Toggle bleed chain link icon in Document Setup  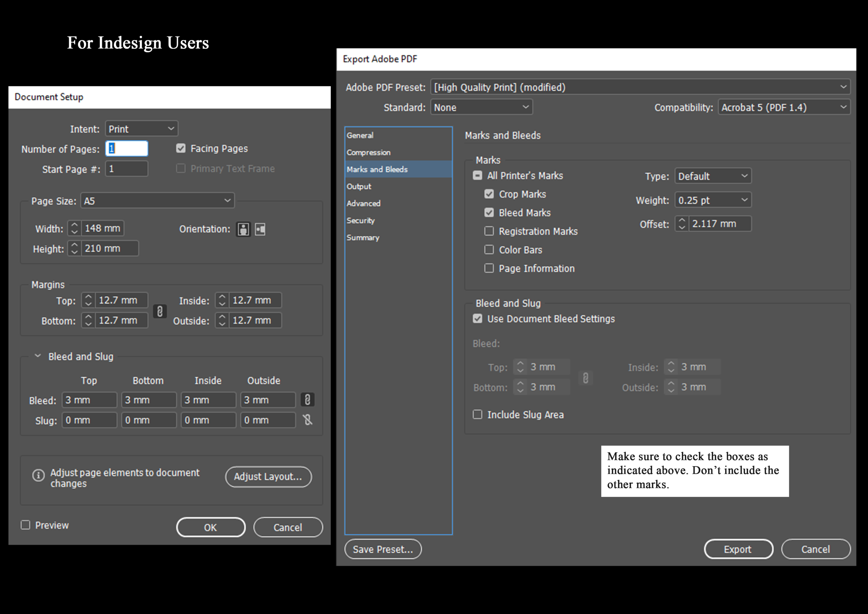[307, 400]
